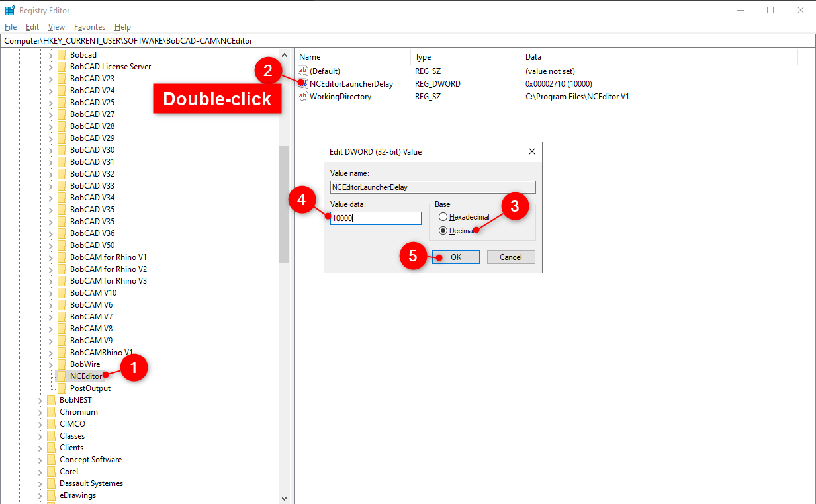The width and height of the screenshot is (816, 504).
Task: Click the BobWire folder icon
Action: 62,364
